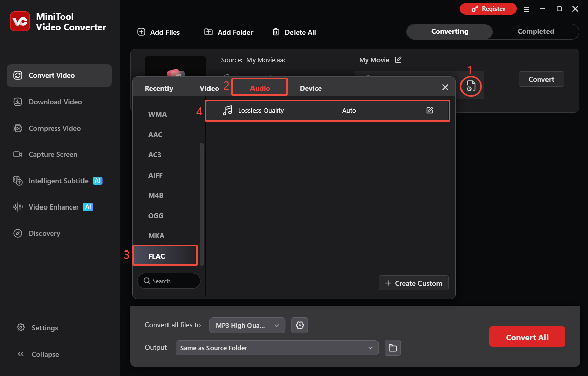Open Settings in the sidebar
Image resolution: width=588 pixels, height=376 pixels.
37,328
